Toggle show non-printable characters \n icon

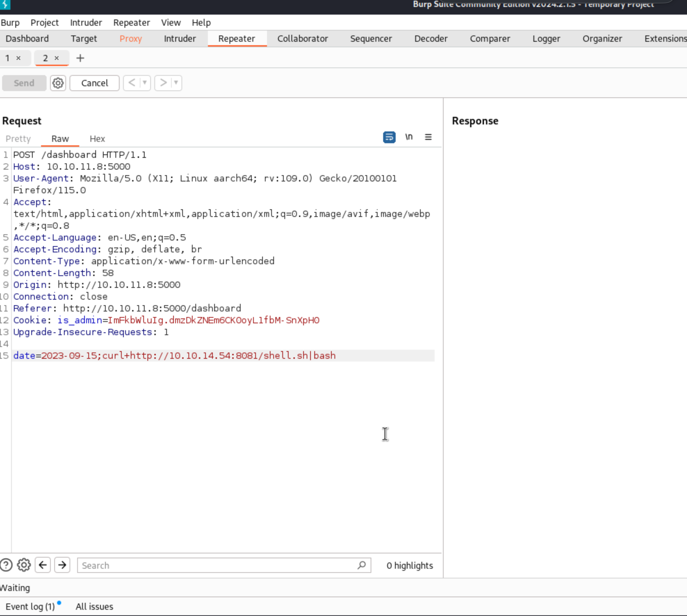pyautogui.click(x=409, y=137)
